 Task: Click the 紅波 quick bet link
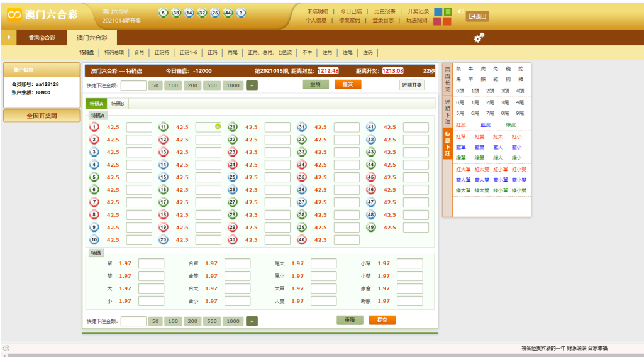pyautogui.click(x=461, y=124)
